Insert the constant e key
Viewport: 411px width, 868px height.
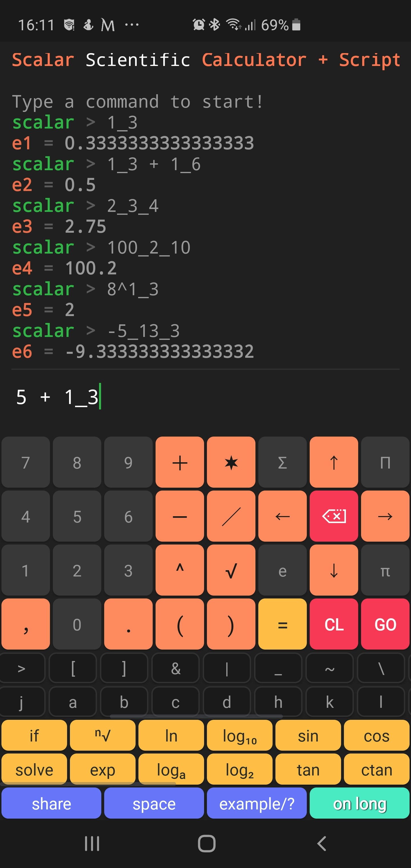point(282,570)
